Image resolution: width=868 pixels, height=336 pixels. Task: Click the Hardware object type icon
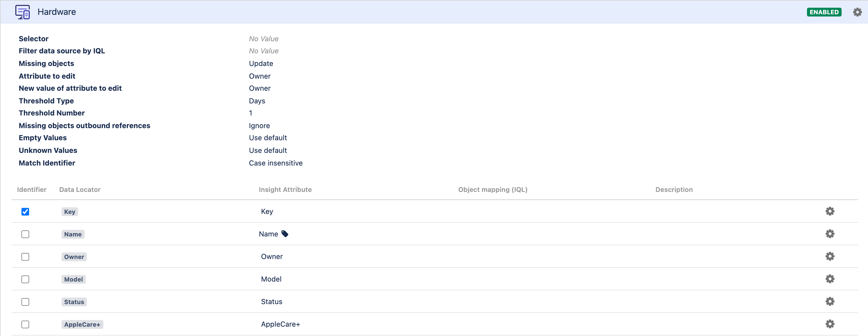(23, 12)
